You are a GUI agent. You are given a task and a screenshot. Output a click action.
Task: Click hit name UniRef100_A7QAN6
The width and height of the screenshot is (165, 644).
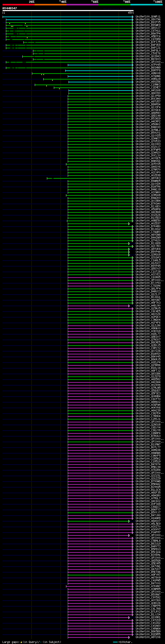[x=148, y=76]
